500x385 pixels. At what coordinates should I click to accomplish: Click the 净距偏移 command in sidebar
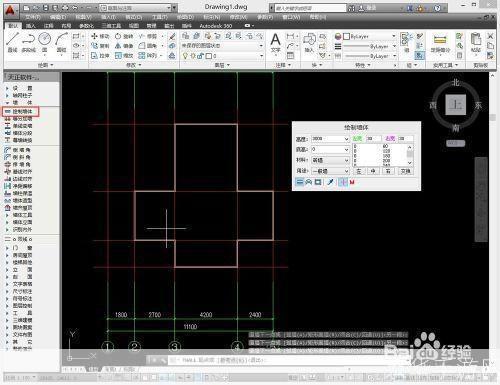19,186
